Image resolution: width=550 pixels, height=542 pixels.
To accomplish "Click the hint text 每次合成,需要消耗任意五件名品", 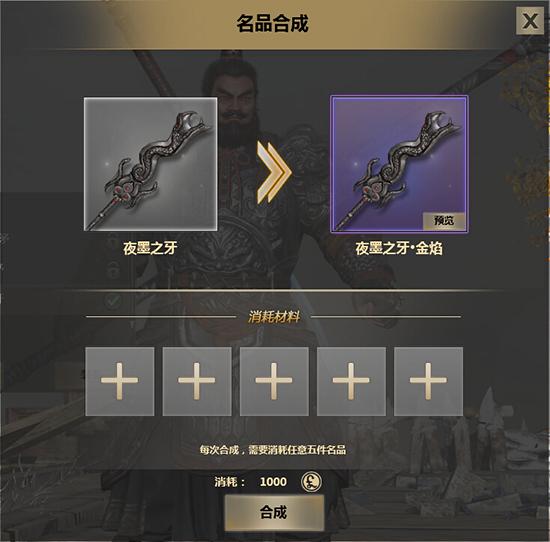I will click(x=273, y=449).
